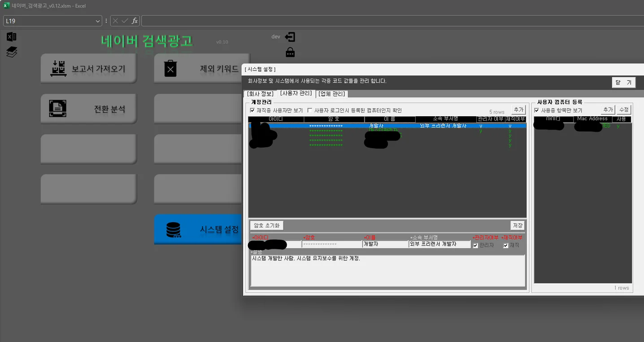Click the 1 rows count label

click(622, 288)
